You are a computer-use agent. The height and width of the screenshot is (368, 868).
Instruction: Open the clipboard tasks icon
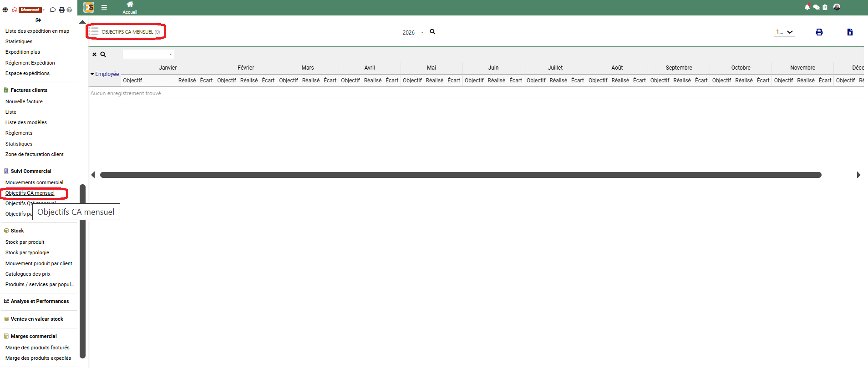coord(825,7)
